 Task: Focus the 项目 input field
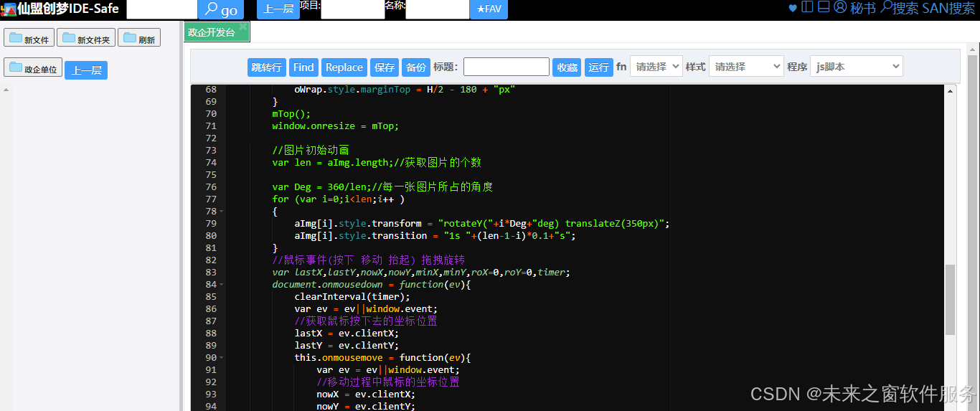(353, 9)
